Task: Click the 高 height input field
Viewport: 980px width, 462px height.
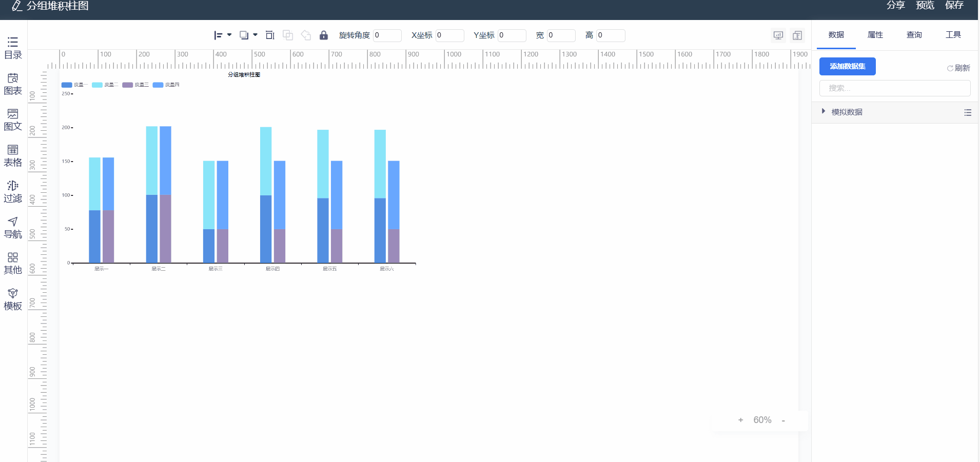Action: tap(611, 35)
